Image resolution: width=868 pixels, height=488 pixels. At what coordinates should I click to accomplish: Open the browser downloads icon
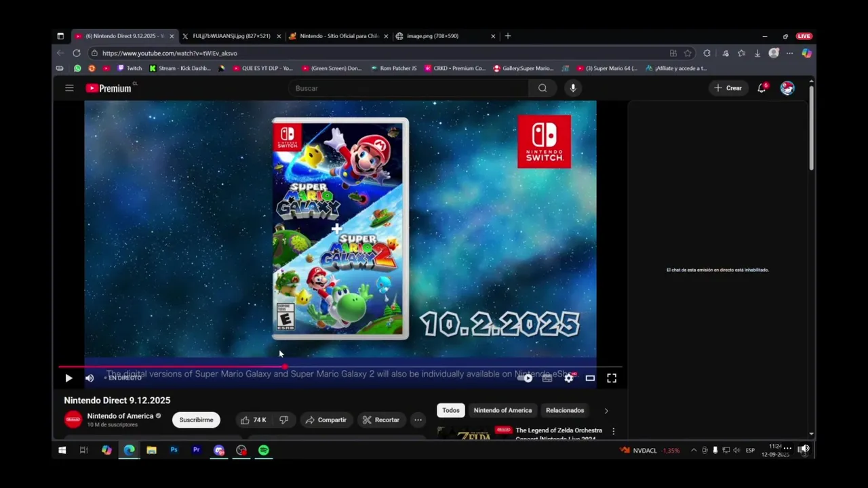pos(757,53)
